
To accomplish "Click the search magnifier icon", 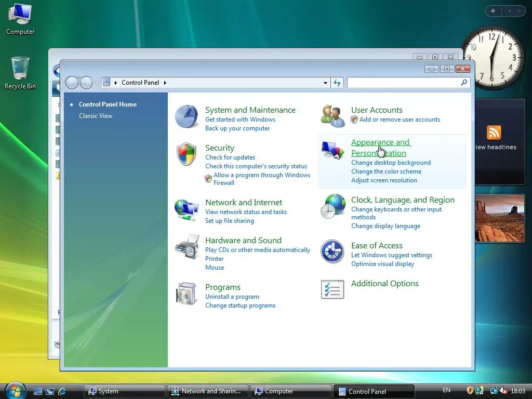I will point(464,82).
